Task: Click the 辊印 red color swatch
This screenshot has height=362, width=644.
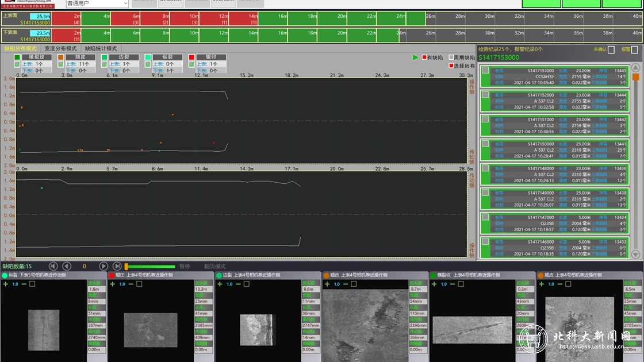Action: [x=191, y=57]
